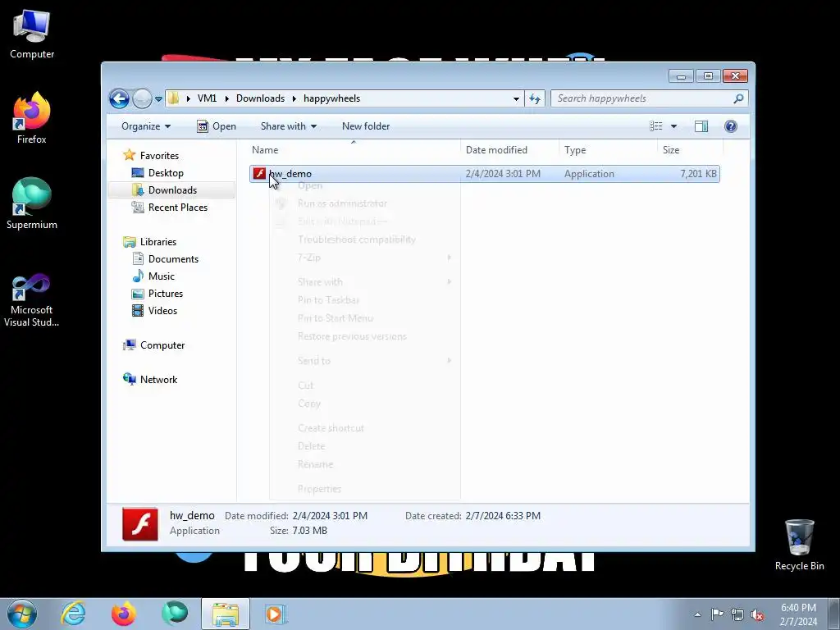Launch Internet Explorer from taskbar
The height and width of the screenshot is (630, 840).
coord(73,614)
